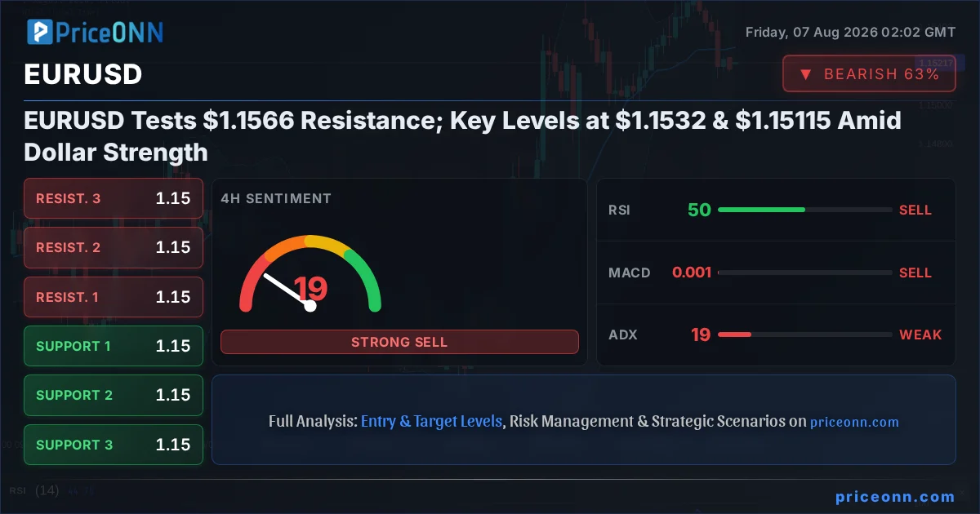Click the sentiment gauge needle
Image resolution: width=980 pixels, height=514 pixels.
point(287,290)
